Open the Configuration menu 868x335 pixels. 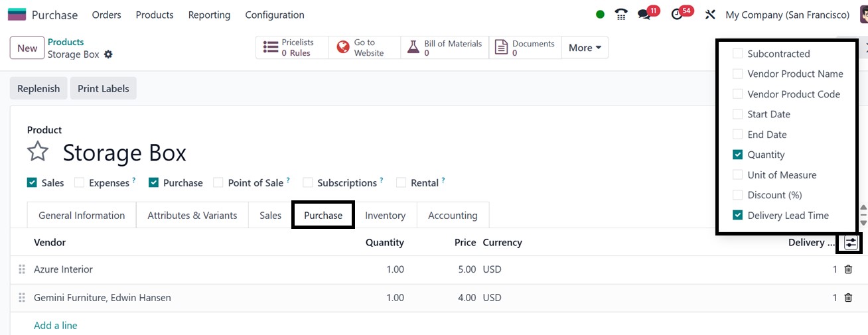[x=275, y=15]
